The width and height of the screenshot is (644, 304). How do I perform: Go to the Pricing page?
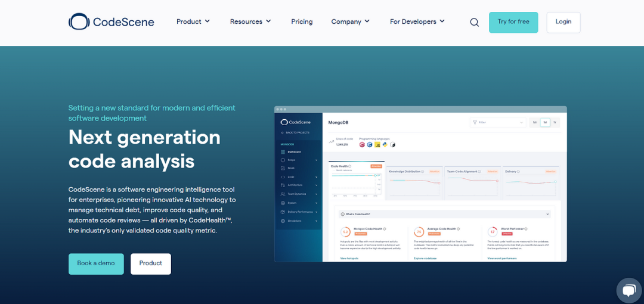tap(302, 21)
